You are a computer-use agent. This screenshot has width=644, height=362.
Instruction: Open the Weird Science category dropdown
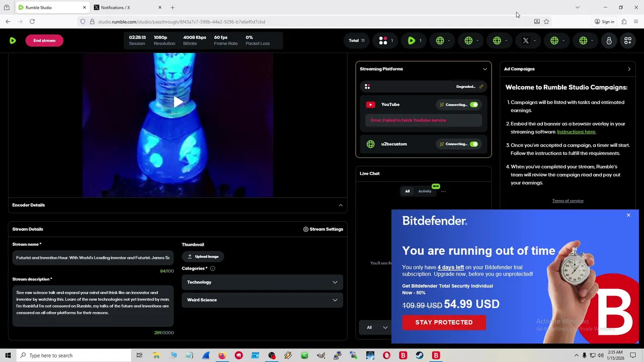coord(262,300)
